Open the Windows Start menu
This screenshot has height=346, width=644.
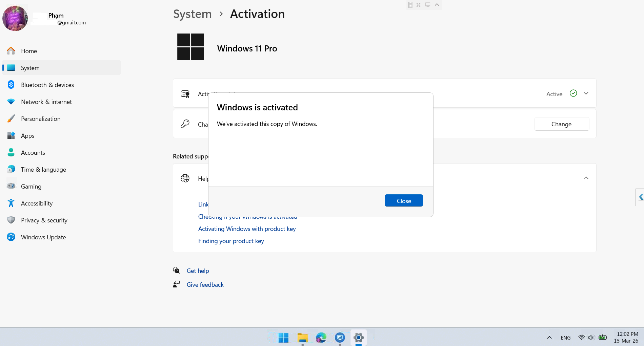click(283, 338)
